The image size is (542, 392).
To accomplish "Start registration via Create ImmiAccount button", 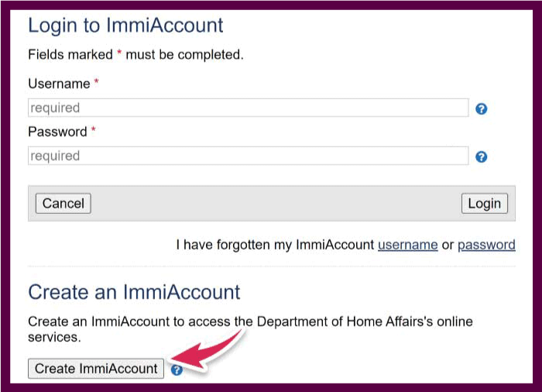I will pyautogui.click(x=96, y=369).
